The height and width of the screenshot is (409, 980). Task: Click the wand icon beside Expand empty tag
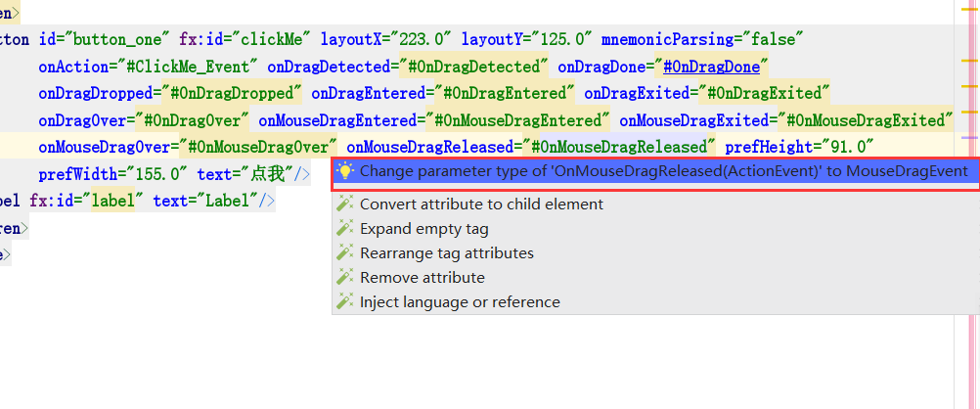(344, 229)
